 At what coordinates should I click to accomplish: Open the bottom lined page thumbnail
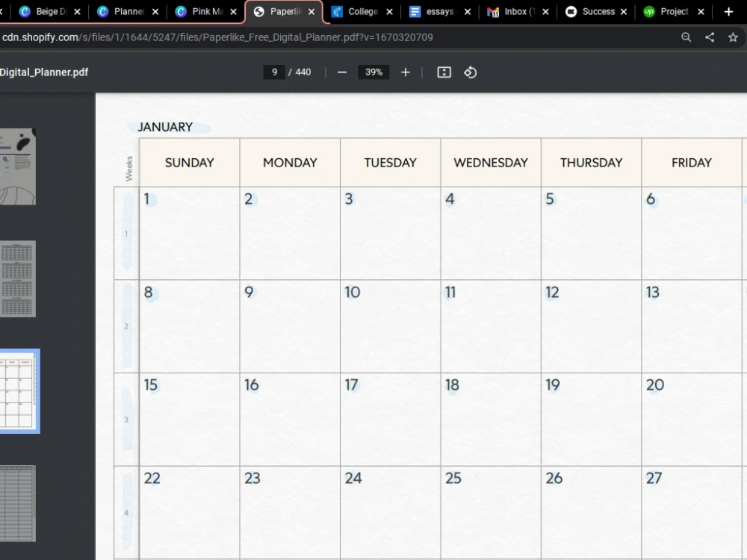click(x=18, y=503)
